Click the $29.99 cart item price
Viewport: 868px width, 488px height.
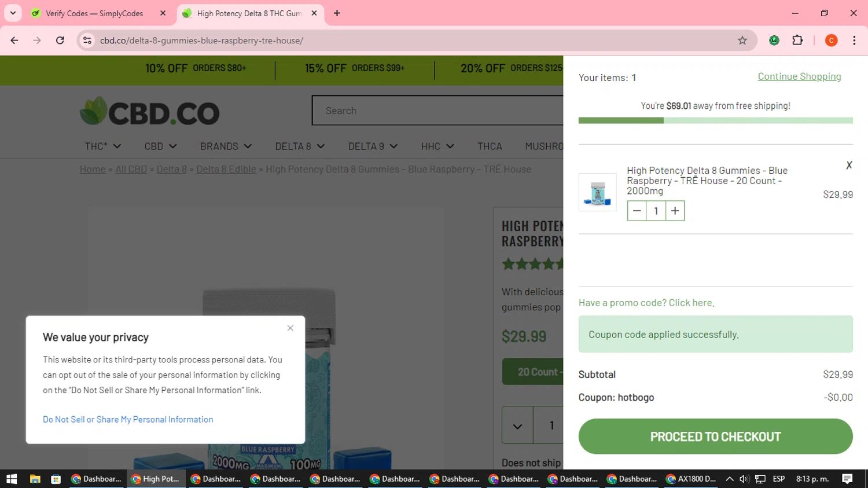[x=838, y=195]
